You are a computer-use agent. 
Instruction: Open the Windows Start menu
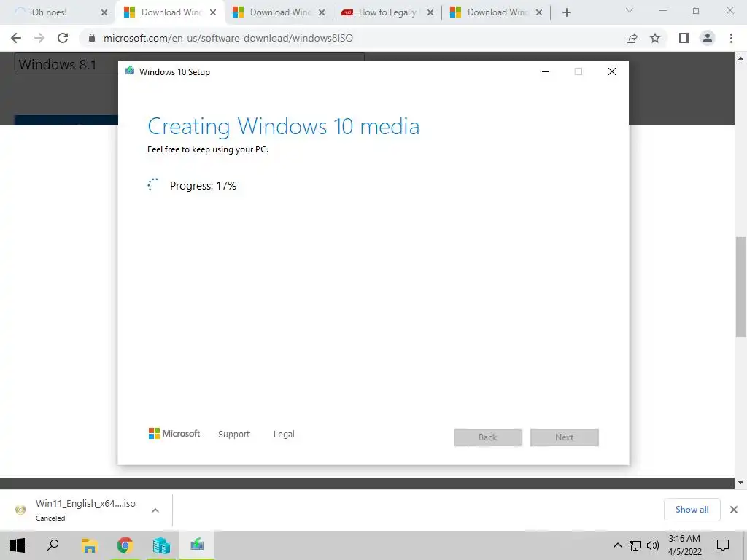tap(18, 545)
